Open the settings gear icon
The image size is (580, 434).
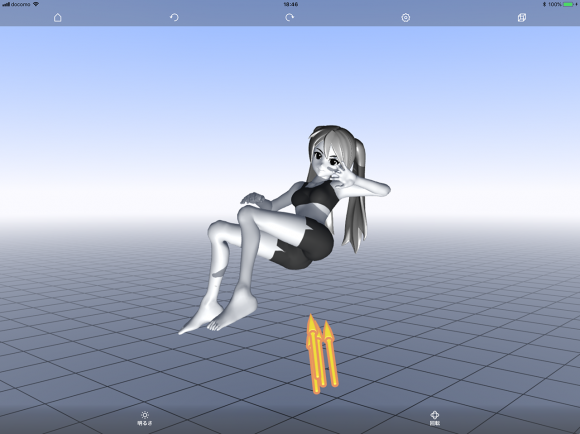pyautogui.click(x=406, y=17)
